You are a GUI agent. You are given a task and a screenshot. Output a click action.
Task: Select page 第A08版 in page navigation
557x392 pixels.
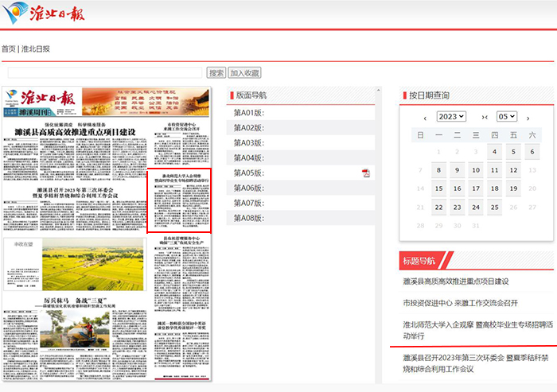[247, 219]
